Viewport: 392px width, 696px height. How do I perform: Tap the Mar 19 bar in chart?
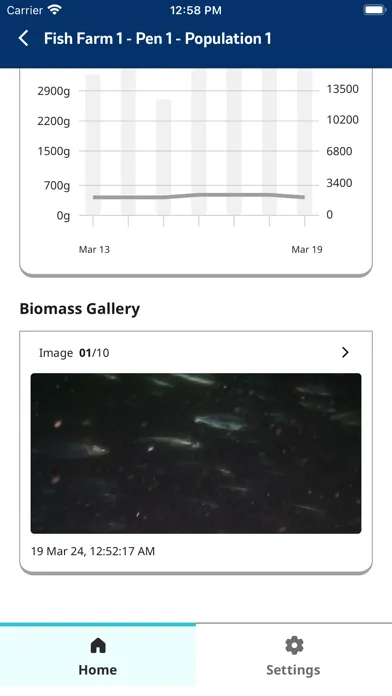click(x=305, y=142)
